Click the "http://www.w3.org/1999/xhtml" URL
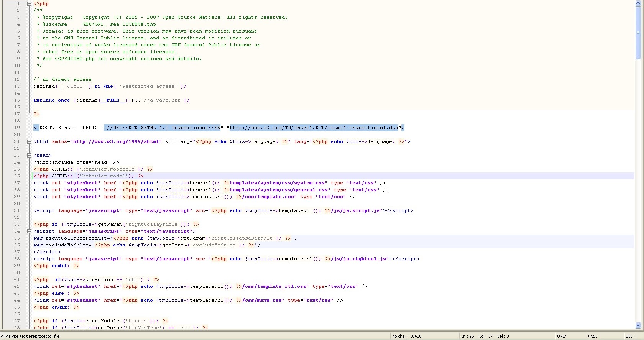 116,141
